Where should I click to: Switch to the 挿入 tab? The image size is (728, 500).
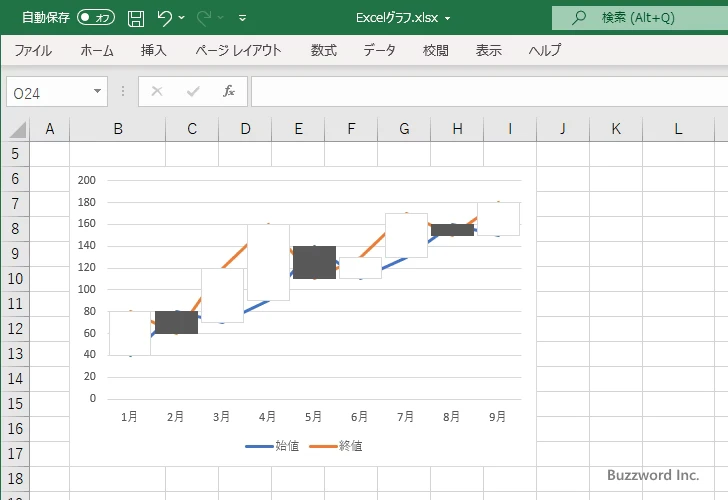click(x=154, y=50)
